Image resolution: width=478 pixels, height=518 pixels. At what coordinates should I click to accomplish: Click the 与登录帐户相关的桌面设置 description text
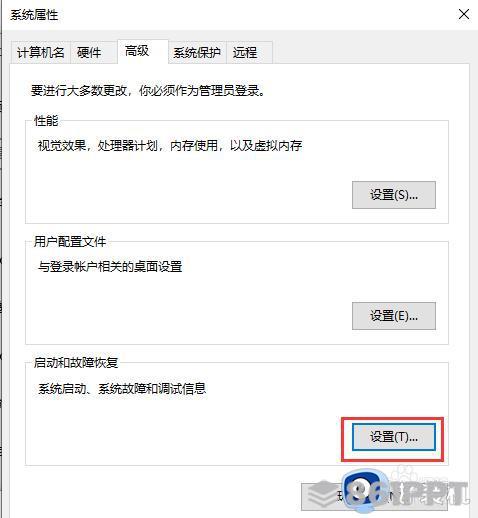coord(110,266)
